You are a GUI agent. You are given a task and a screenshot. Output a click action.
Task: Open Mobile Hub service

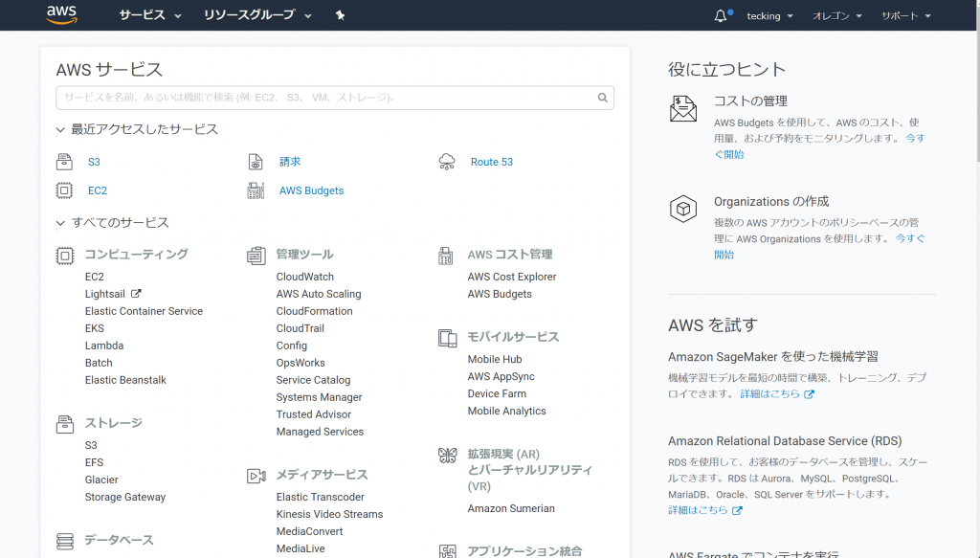tap(495, 359)
